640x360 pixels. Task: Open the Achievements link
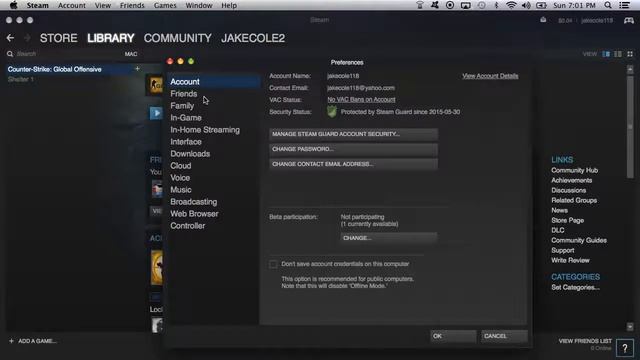(571, 180)
